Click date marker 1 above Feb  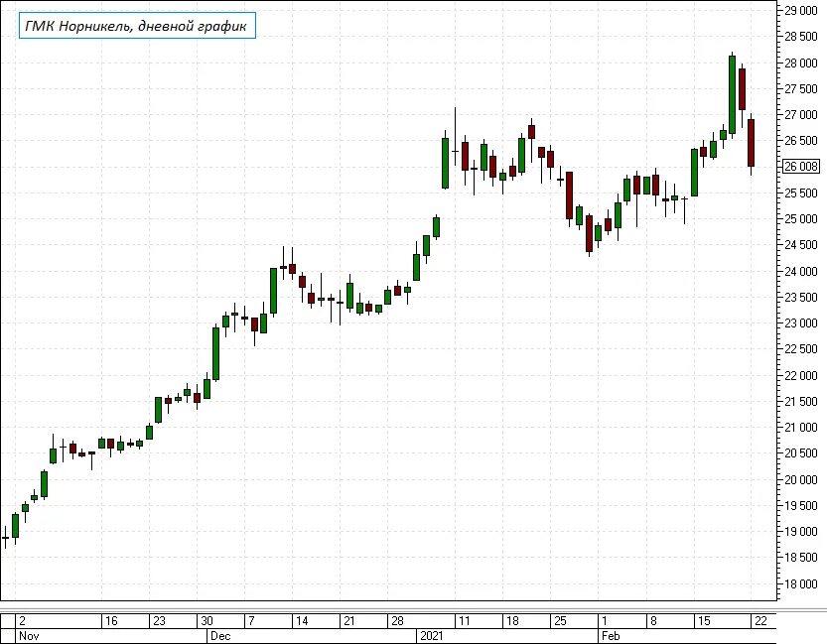point(605,621)
